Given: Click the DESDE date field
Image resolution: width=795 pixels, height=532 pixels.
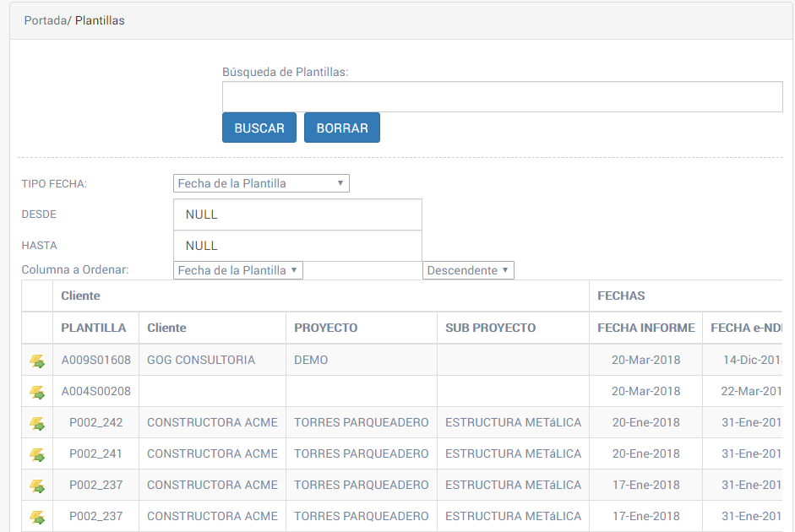Looking at the screenshot, I should [x=297, y=214].
